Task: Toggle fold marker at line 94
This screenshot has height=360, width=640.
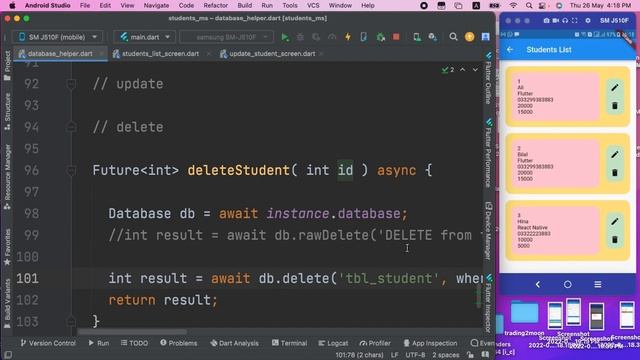Action: [x=71, y=127]
